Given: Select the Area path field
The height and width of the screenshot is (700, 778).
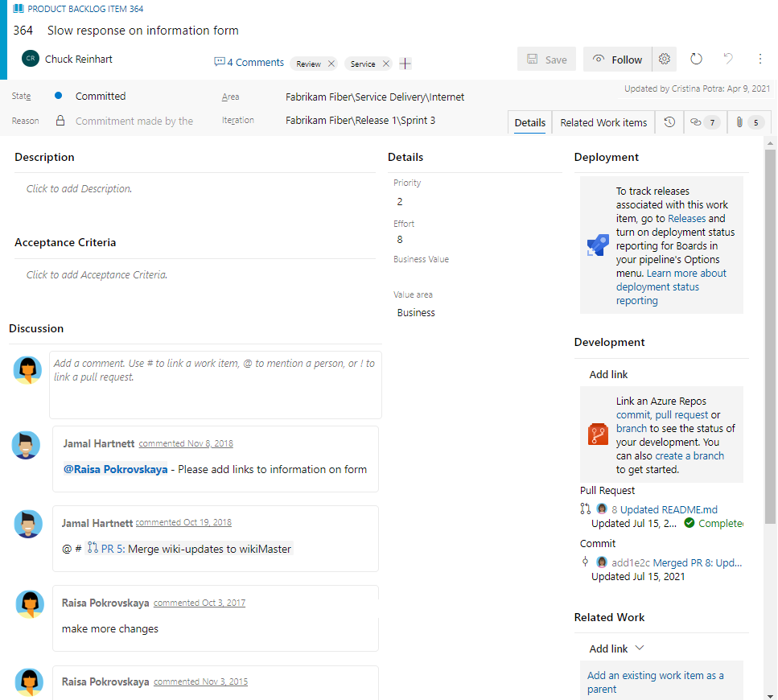Looking at the screenshot, I should 375,97.
